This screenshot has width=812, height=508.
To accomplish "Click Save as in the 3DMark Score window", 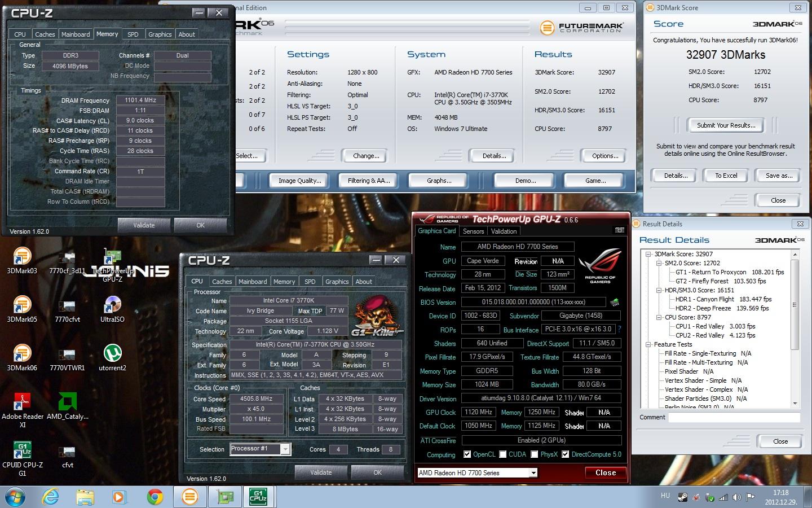I will (779, 176).
